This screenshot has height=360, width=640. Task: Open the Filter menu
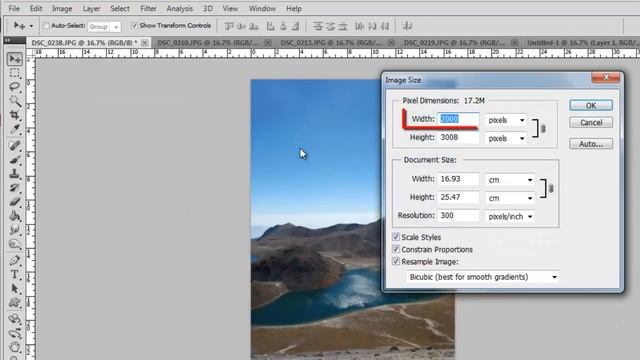pyautogui.click(x=148, y=8)
